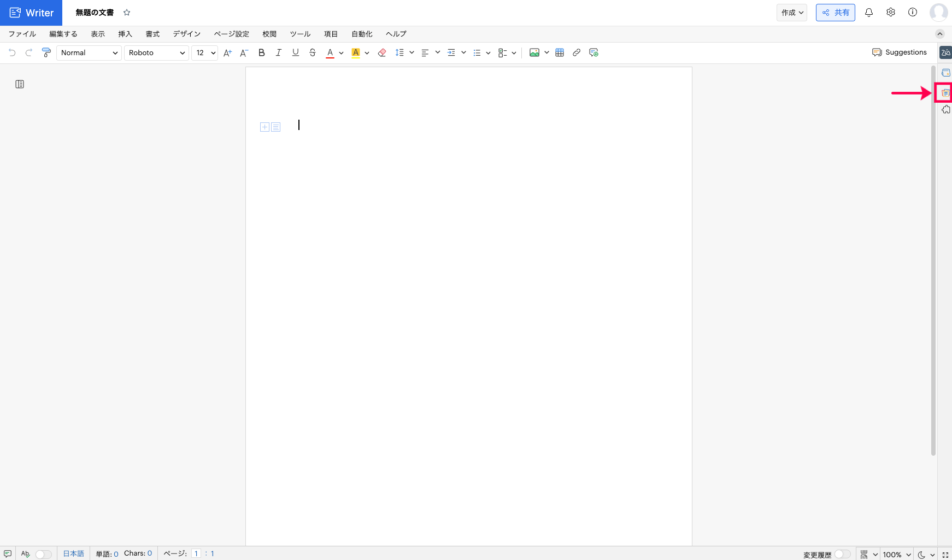Star the document as favorite
Viewport: 952px width, 560px height.
(x=127, y=13)
